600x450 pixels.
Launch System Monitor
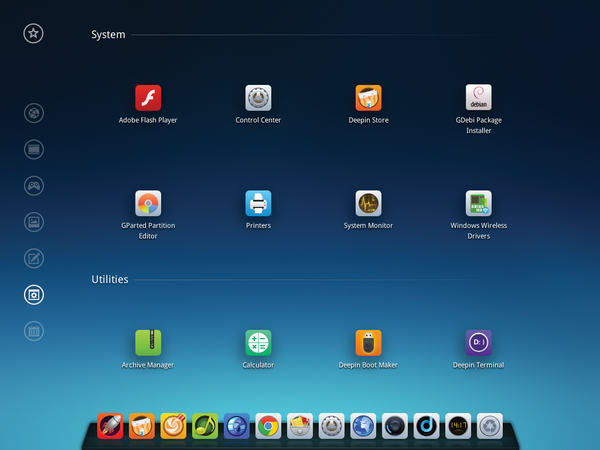368,203
